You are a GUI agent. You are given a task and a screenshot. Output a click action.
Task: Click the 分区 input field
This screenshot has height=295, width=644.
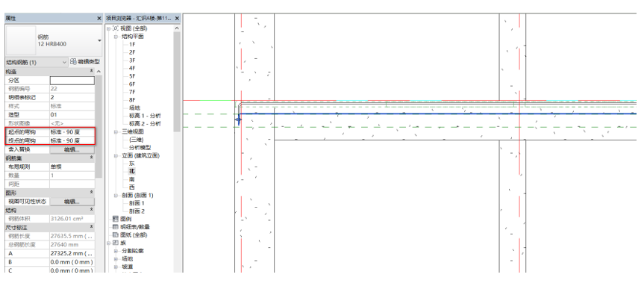coord(72,81)
